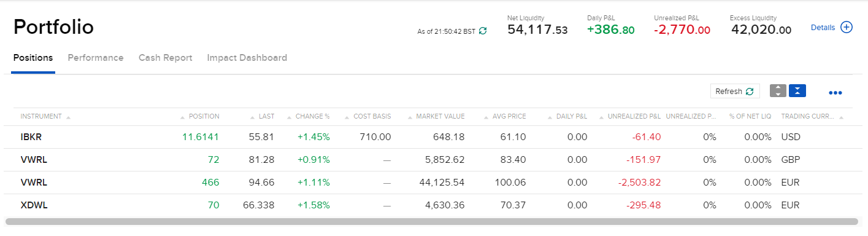This screenshot has width=868, height=236.
Task: Select the Positions tab
Action: (33, 58)
